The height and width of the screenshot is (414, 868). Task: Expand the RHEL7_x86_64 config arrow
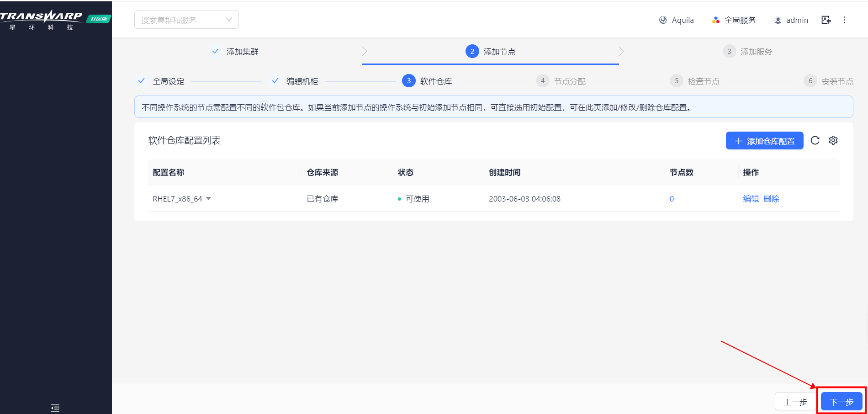(x=209, y=199)
